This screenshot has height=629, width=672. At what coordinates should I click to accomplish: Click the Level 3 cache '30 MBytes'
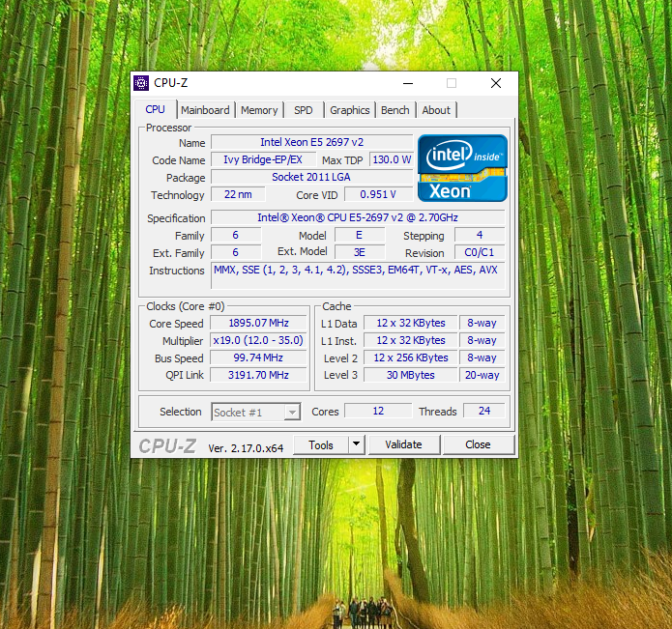coord(411,375)
